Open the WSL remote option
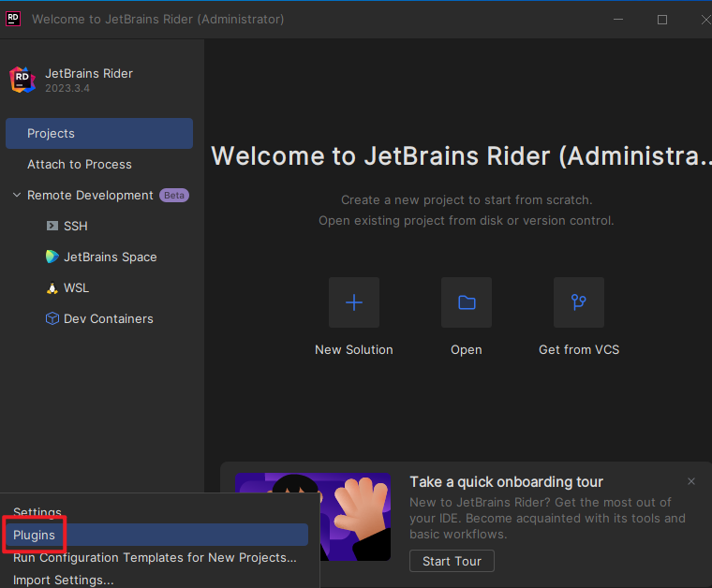This screenshot has width=712, height=588. click(x=76, y=287)
